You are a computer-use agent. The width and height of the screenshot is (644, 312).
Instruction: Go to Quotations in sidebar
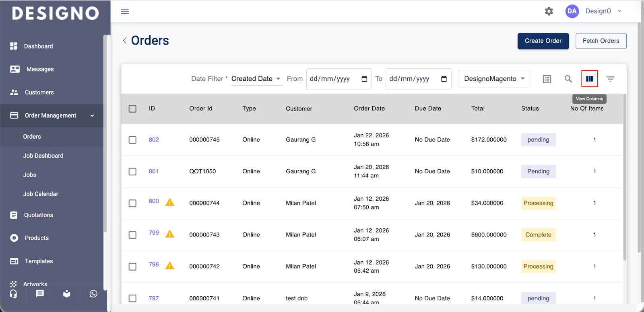pos(39,215)
